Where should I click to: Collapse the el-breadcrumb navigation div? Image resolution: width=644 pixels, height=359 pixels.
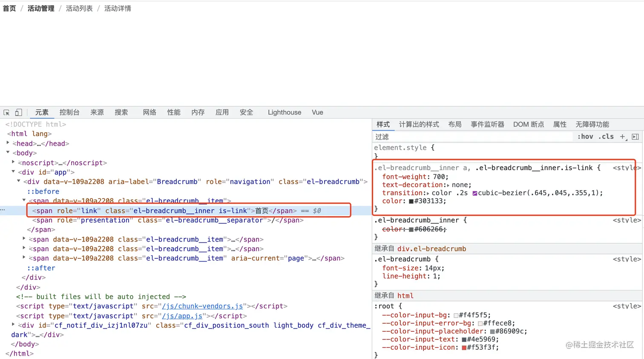point(19,182)
